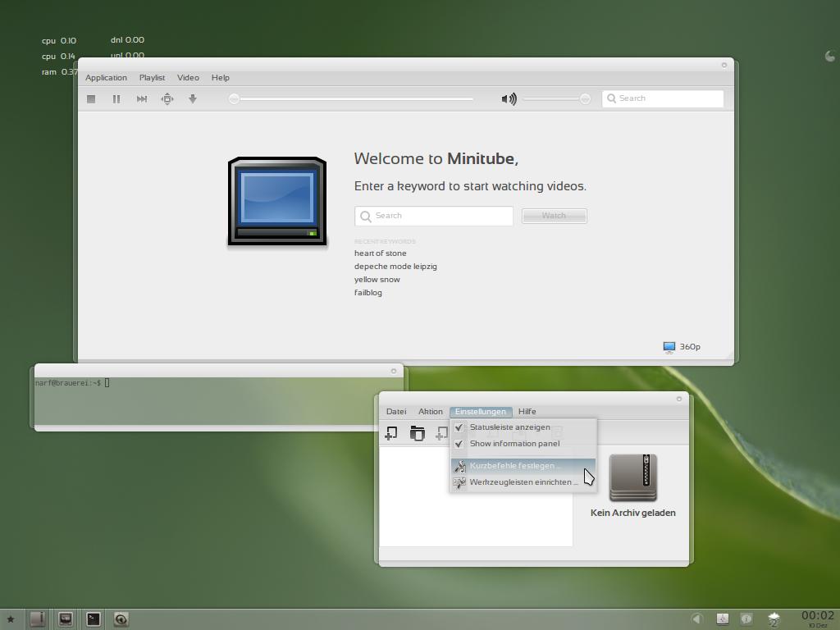Image resolution: width=840 pixels, height=630 pixels.
Task: Click the download arrow icon in Minitube
Action: point(193,99)
